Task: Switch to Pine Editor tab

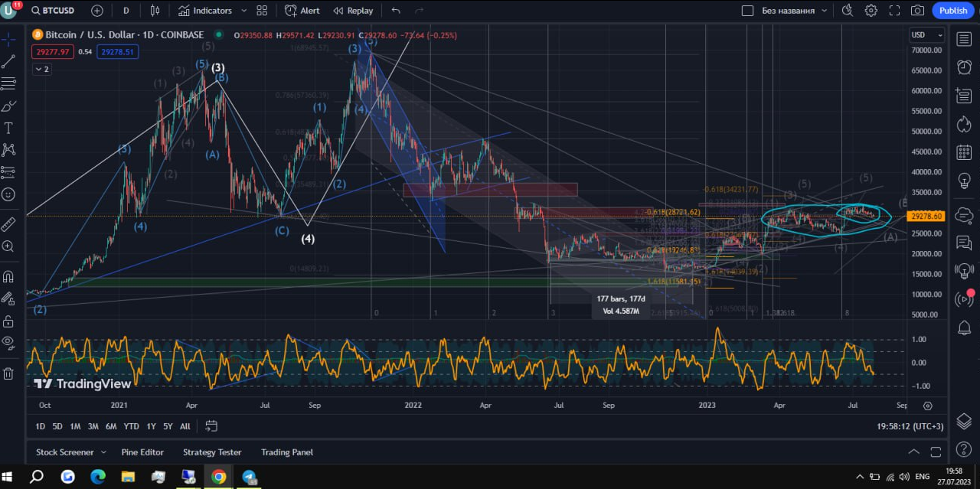Action: [142, 452]
